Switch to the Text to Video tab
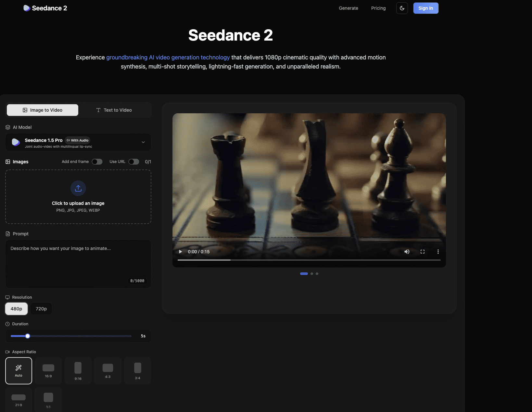Screen dimensions: 532x412 [x=114, y=110]
